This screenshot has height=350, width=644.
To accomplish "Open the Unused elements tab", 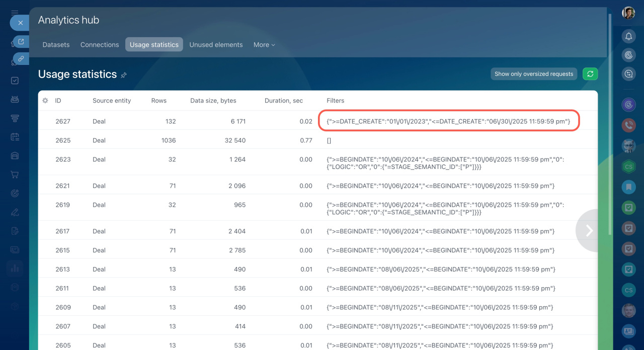I will point(216,45).
